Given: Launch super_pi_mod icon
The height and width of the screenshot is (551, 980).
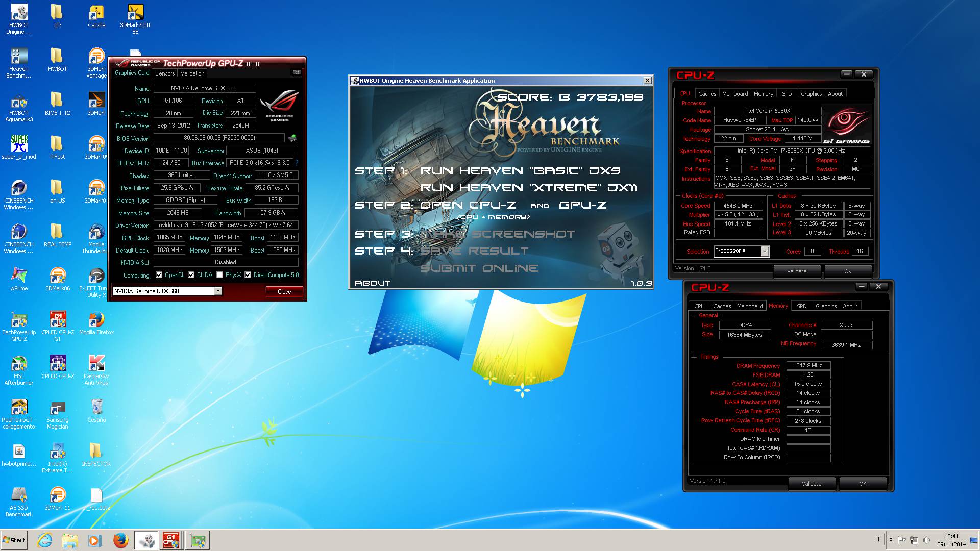Looking at the screenshot, I should [x=19, y=147].
